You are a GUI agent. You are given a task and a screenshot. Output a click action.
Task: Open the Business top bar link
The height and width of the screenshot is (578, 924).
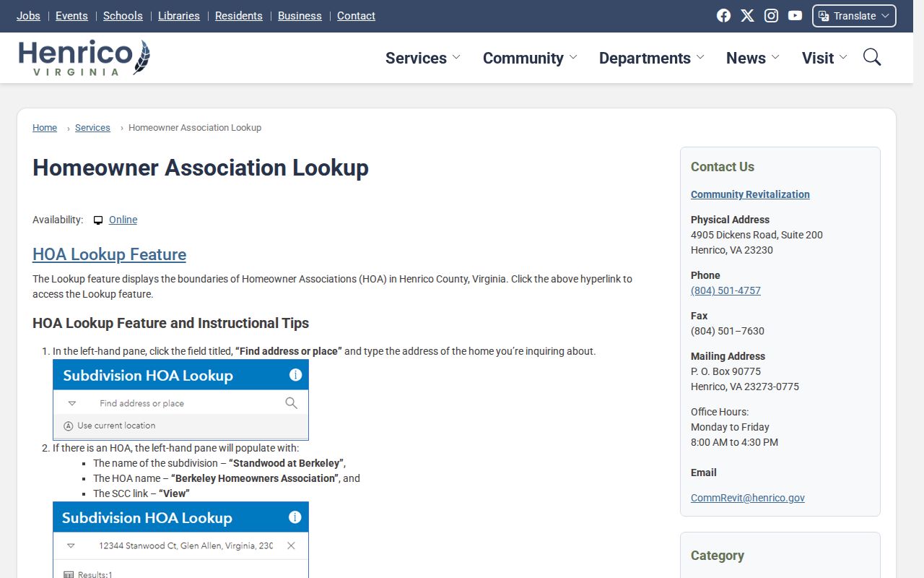pos(300,16)
